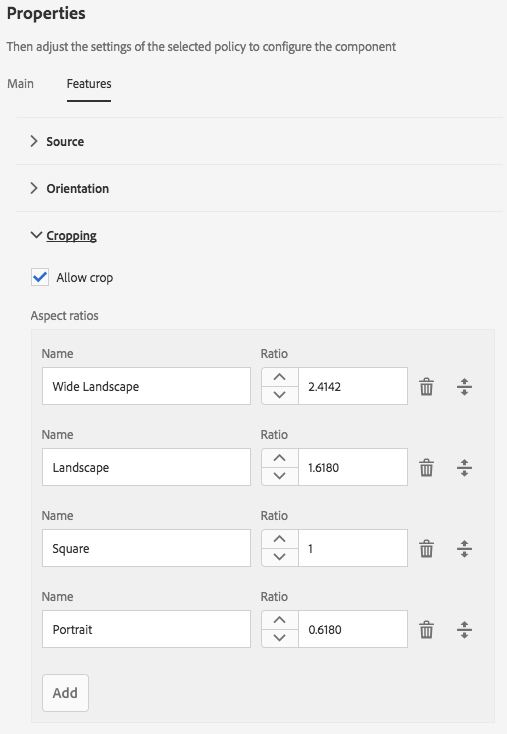Remove the Square aspect ratio entry
This screenshot has width=507, height=734.
coord(426,549)
